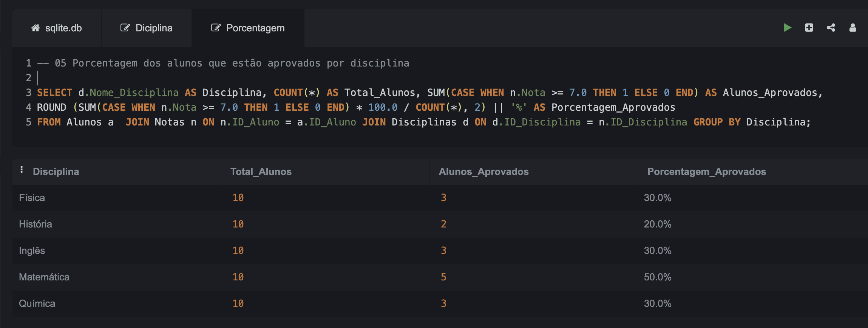Select the Matemática row cell
This screenshot has width=868, height=328.
44,277
